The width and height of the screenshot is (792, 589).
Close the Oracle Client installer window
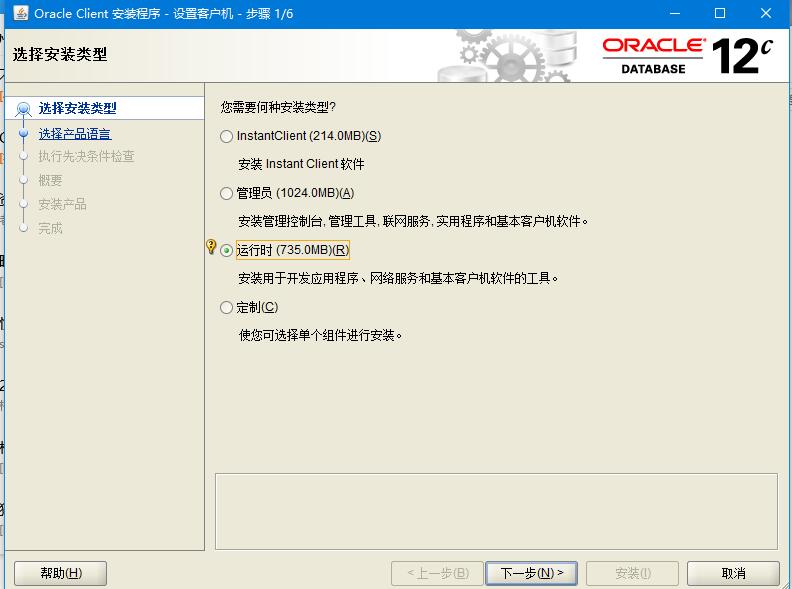click(x=766, y=14)
